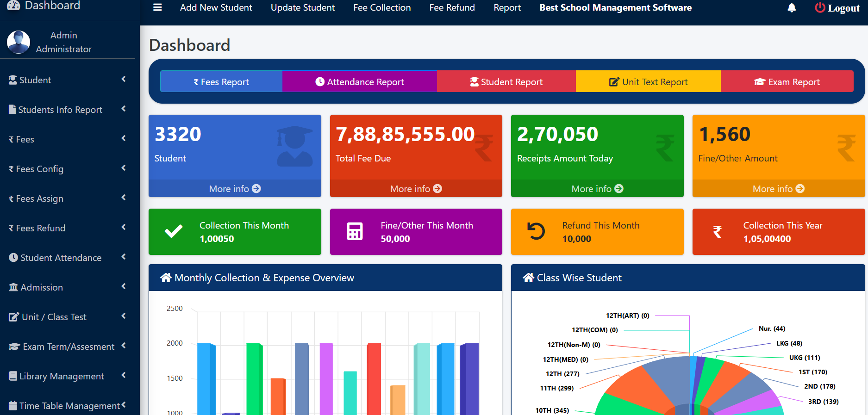Open Add New Student in top menu
The image size is (868, 415).
click(216, 8)
